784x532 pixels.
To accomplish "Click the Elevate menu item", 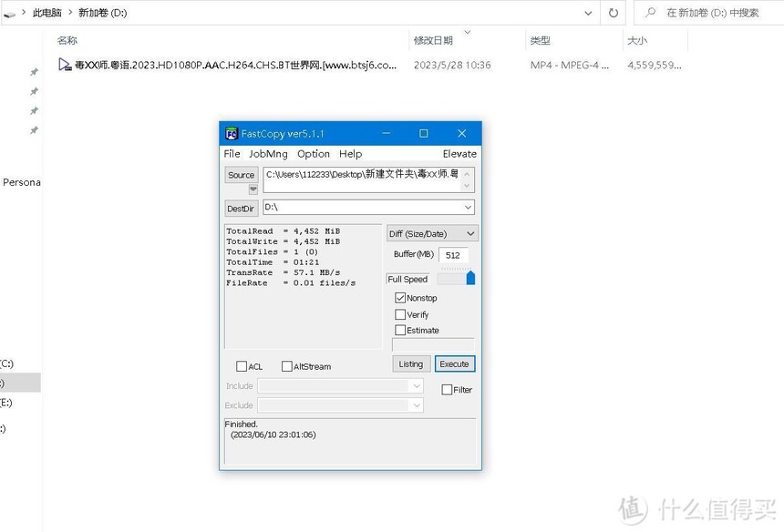I will click(459, 154).
